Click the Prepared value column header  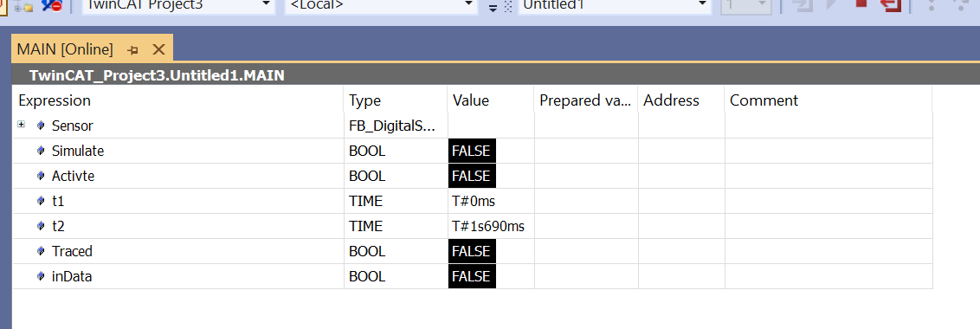[x=585, y=100]
